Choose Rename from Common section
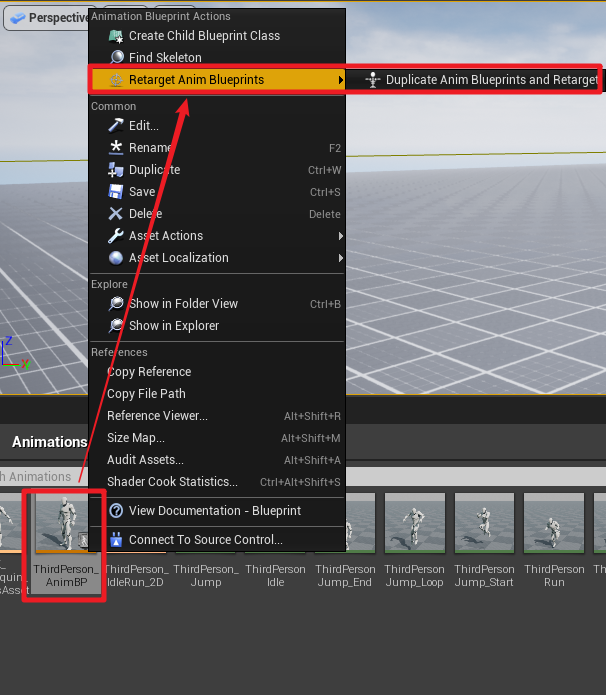The width and height of the screenshot is (606, 695). 217,148
